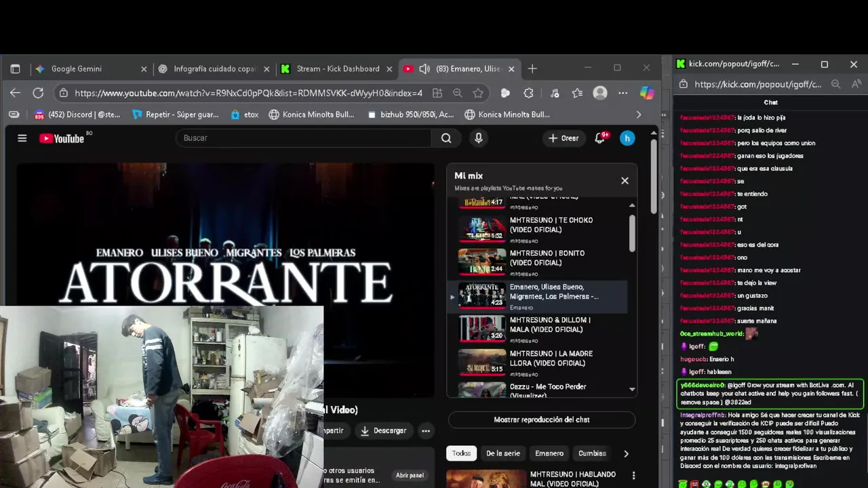Select the "De la serie" filter chip
Image resolution: width=868 pixels, height=488 pixels.
coord(503,453)
